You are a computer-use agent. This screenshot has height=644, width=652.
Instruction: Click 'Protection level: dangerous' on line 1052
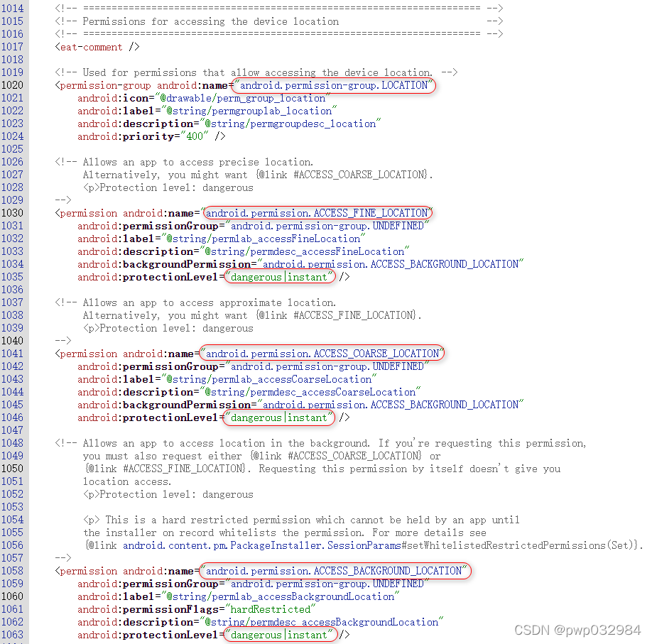(177, 494)
